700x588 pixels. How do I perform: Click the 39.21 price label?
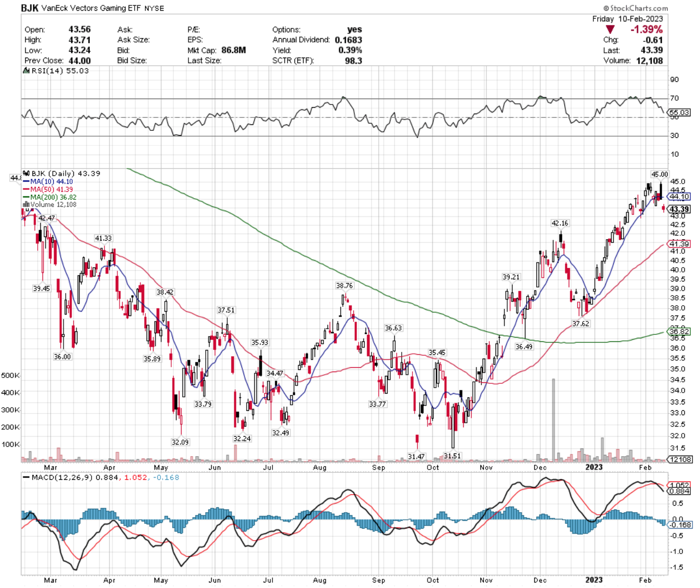point(511,277)
